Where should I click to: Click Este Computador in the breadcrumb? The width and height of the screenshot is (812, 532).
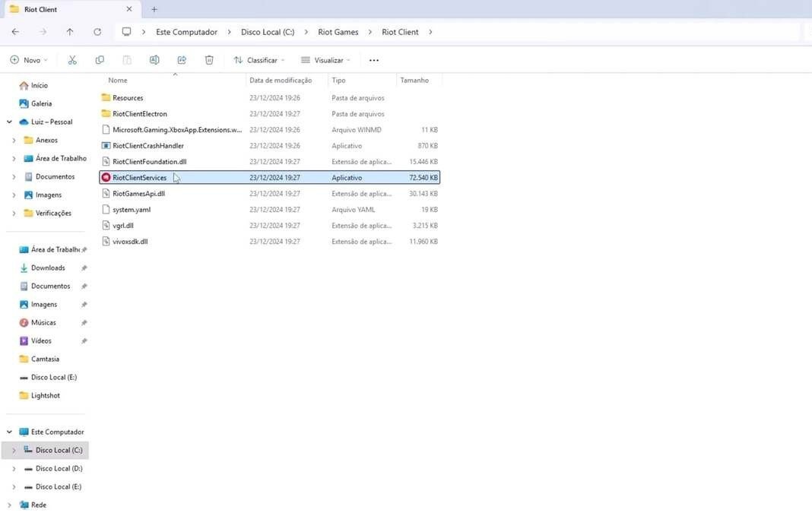click(x=186, y=32)
